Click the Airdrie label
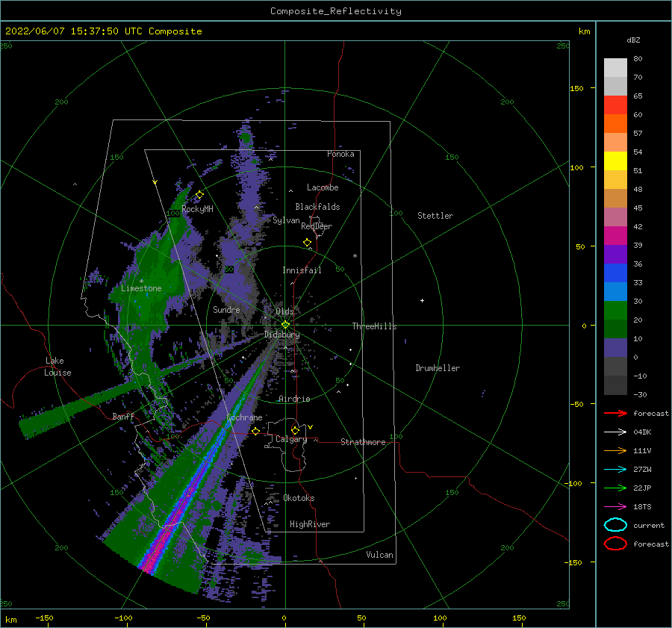 pos(294,399)
